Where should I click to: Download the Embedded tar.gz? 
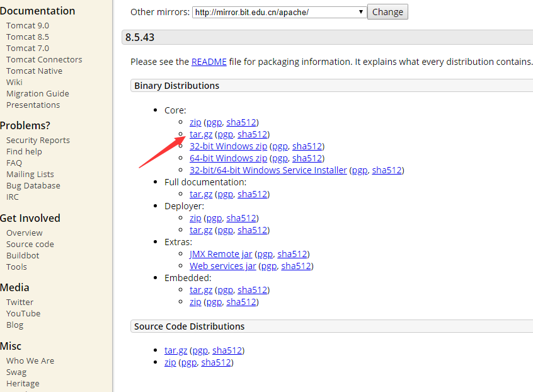click(x=201, y=290)
